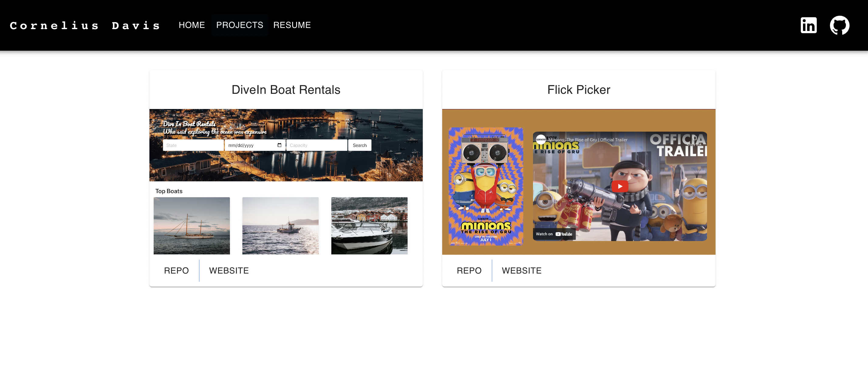Open REPO for DiveIn Boat Rentals
Image resolution: width=868 pixels, height=371 pixels.
pyautogui.click(x=176, y=271)
